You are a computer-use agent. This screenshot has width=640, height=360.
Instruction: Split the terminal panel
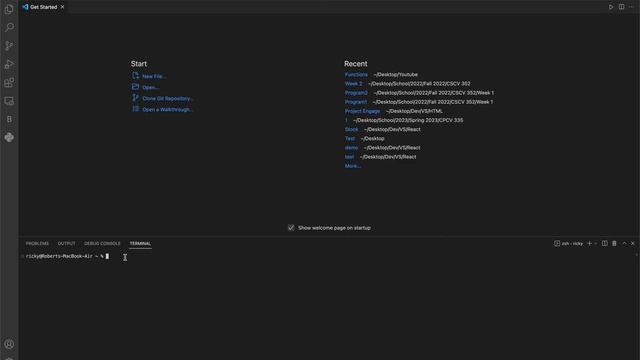pyautogui.click(x=604, y=243)
